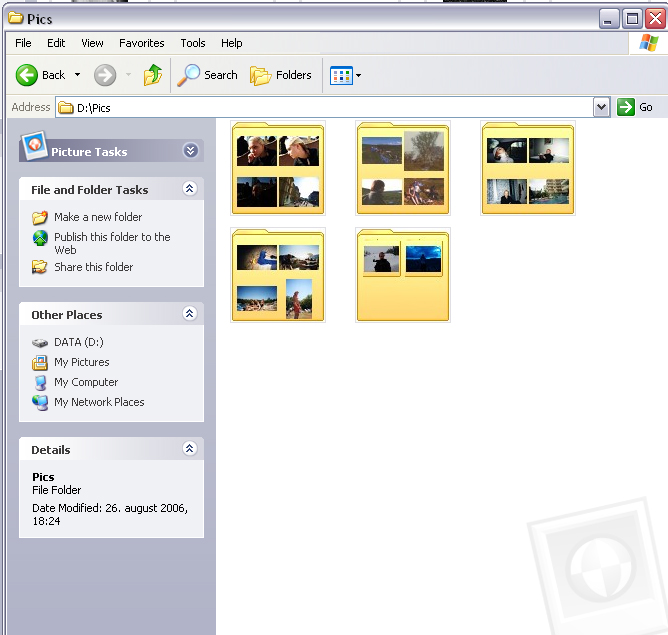
Task: Click Publish this folder to the Web
Action: click(x=112, y=243)
